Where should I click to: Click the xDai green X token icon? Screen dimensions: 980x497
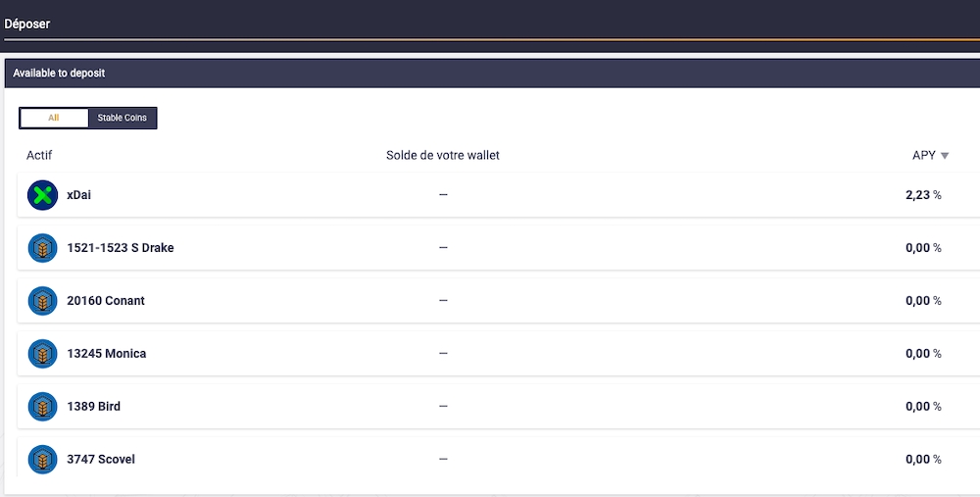click(42, 195)
